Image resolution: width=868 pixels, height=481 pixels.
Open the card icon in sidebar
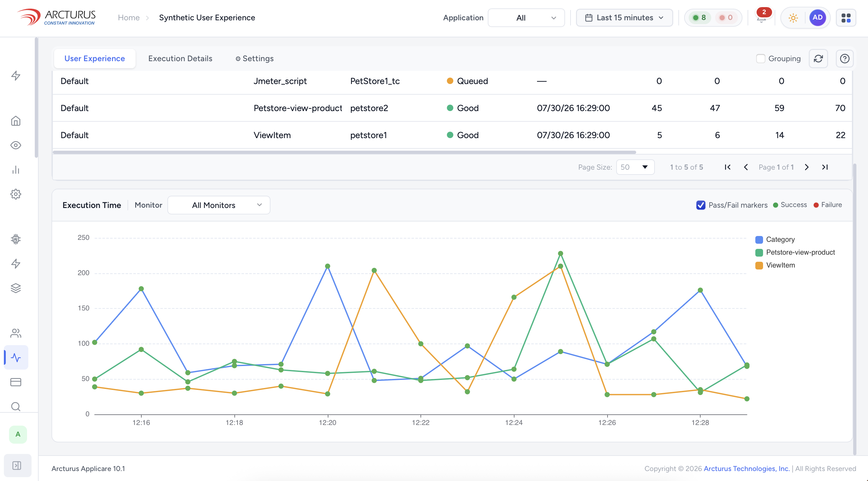pyautogui.click(x=16, y=382)
